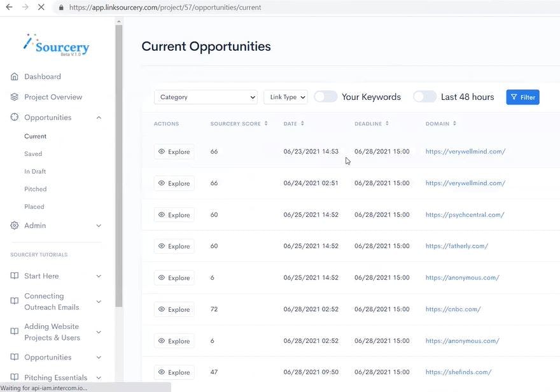Click eye icon in first verywellmind row

[162, 151]
